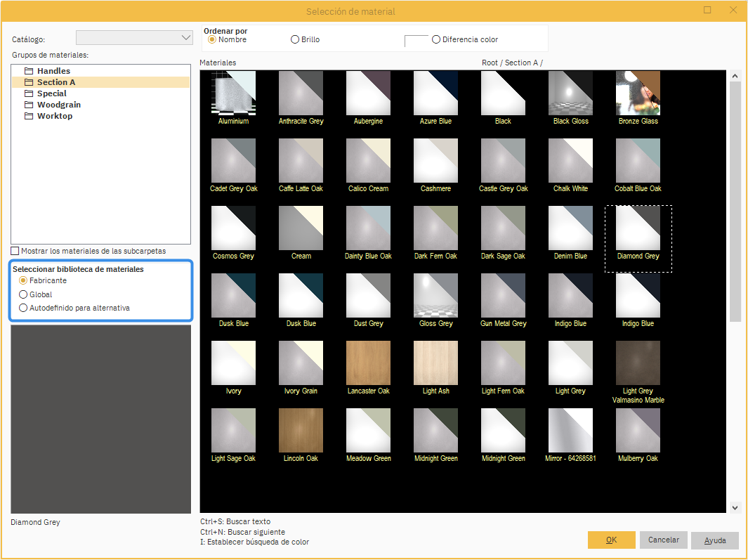
Task: Pick the Mirror - 64268581 material
Action: pyautogui.click(x=570, y=431)
